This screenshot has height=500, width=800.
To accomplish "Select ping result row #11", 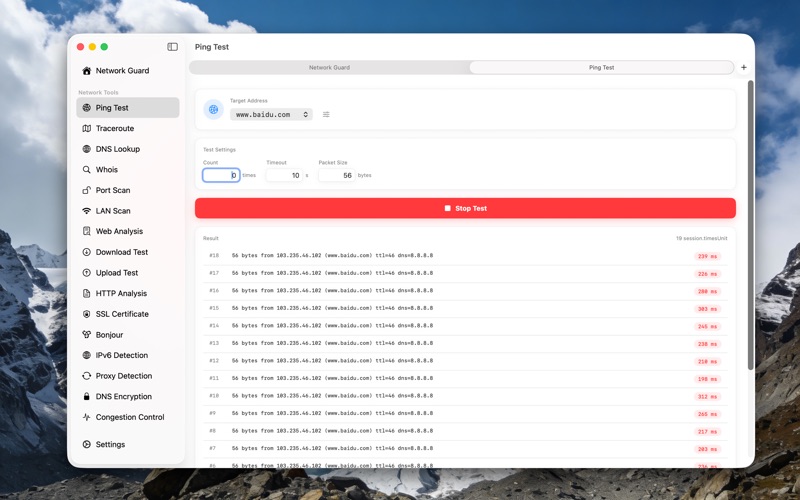I will [465, 379].
